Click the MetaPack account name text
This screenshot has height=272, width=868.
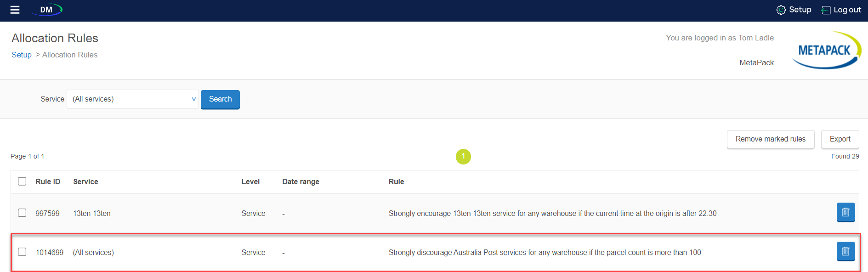[x=756, y=62]
